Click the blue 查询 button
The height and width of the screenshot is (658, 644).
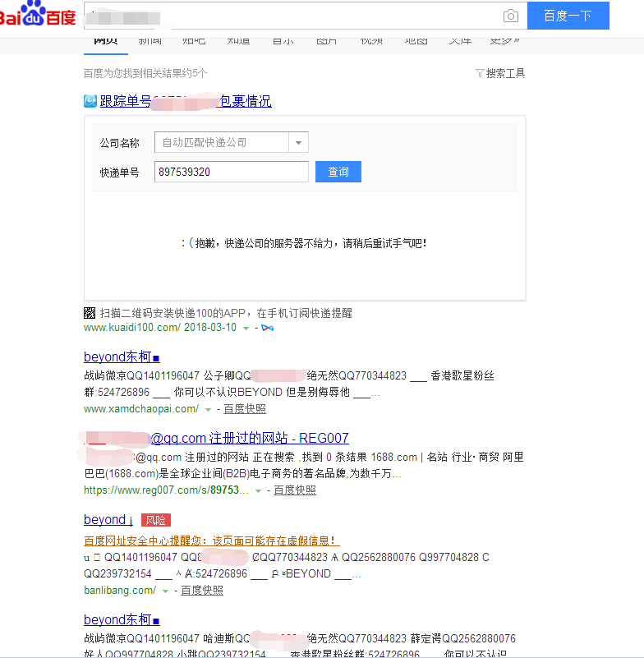tap(338, 172)
